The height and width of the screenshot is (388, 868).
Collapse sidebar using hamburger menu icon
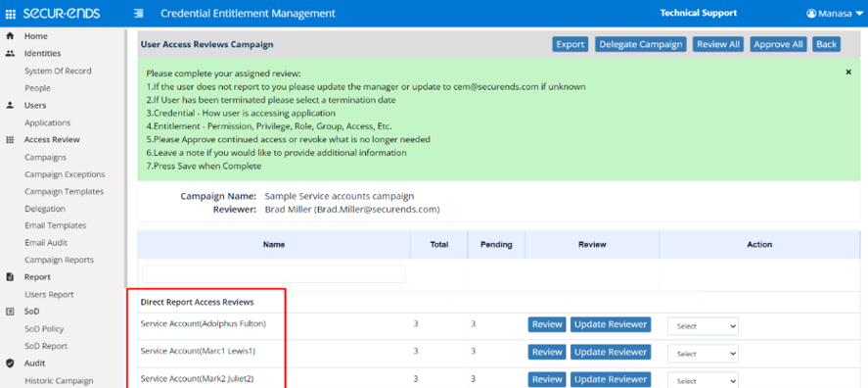[x=139, y=14]
